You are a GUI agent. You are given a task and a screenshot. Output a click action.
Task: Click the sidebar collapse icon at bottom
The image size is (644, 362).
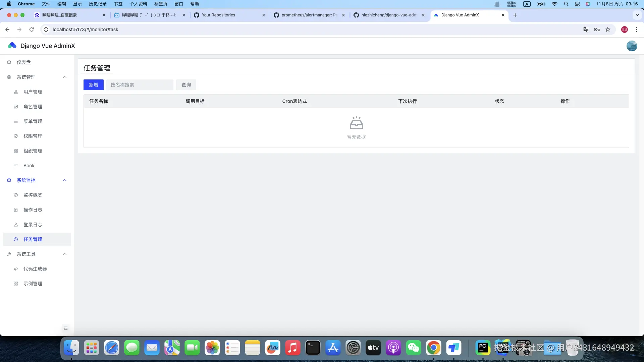point(66,328)
